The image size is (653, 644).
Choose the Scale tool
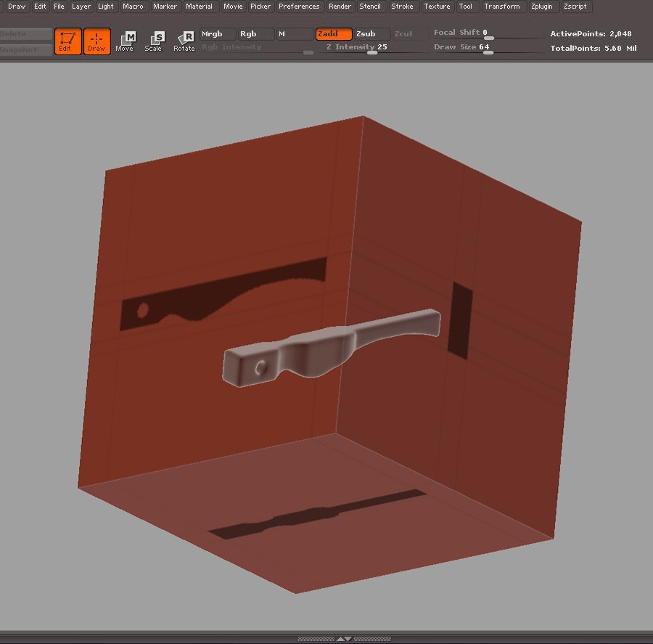(154, 41)
